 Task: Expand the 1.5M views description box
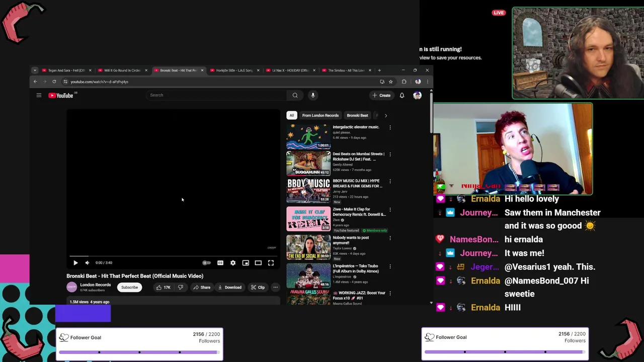pos(173,301)
